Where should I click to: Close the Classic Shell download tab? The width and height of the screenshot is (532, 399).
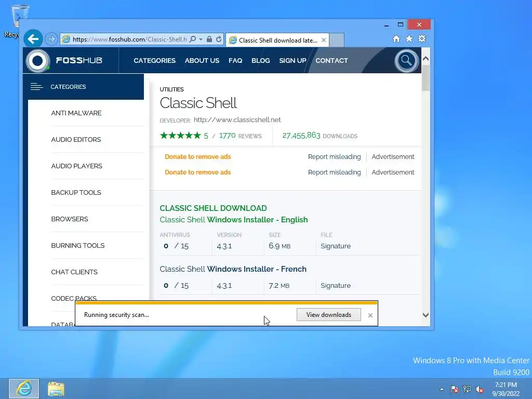click(x=324, y=40)
